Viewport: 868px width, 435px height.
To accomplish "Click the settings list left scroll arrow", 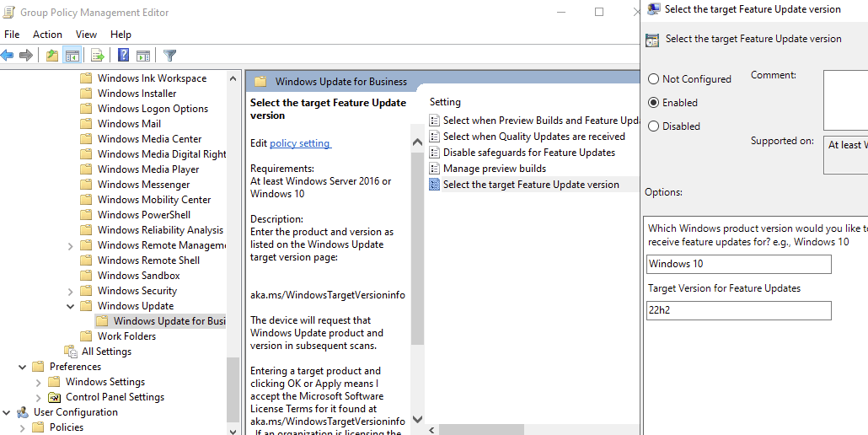I will click(x=432, y=430).
